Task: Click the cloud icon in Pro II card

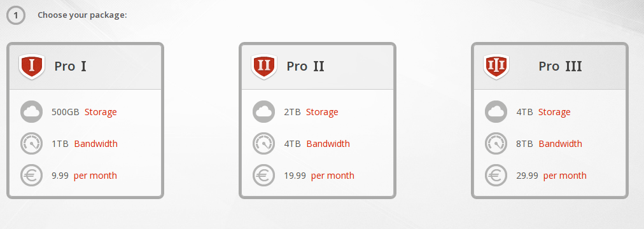Action: (263, 111)
